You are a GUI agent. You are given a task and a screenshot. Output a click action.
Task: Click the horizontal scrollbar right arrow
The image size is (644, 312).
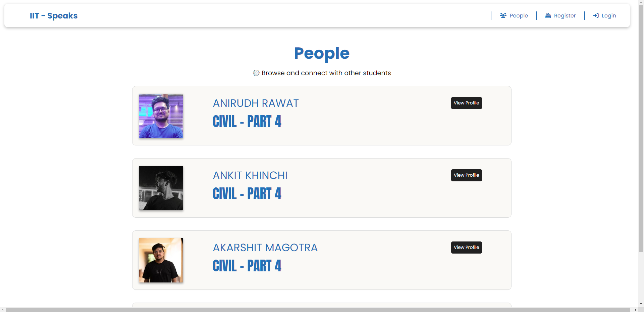[636, 309]
